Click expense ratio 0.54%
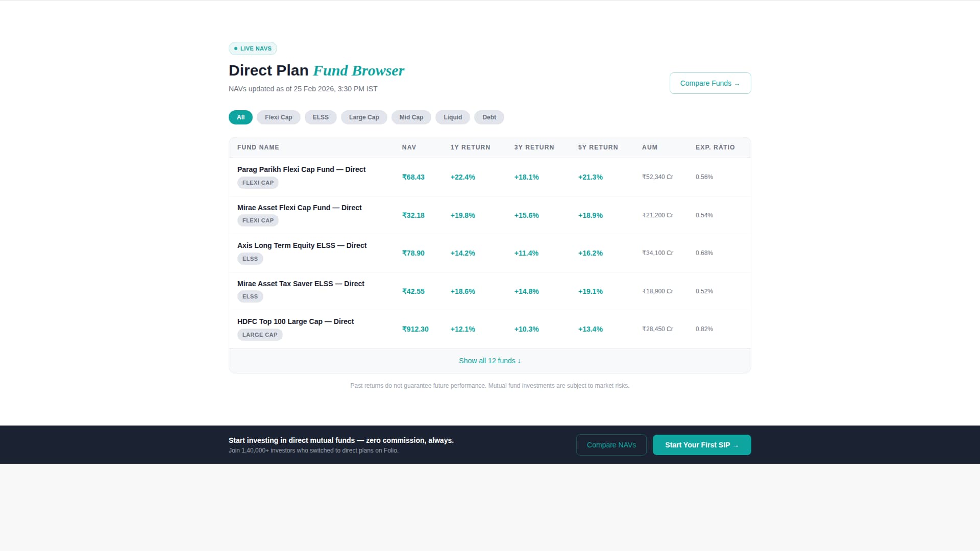Viewport: 980px width, 551px height. 704,215
